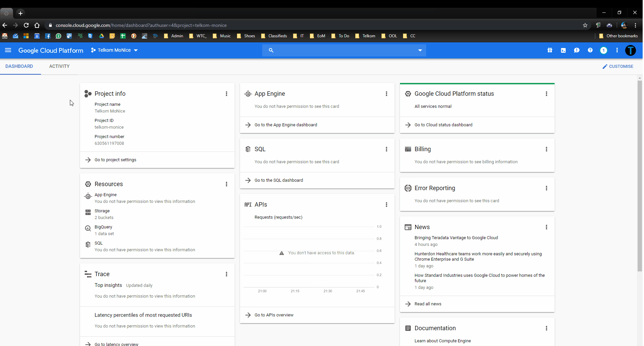This screenshot has height=346, width=644.
Task: Open the help question mark icon
Action: 590,50
